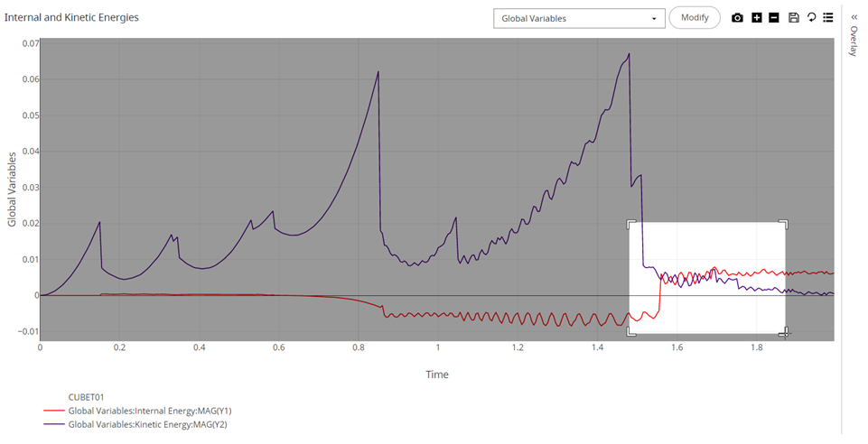868x444 pixels.
Task: Open the Global Variables dropdown
Action: click(579, 18)
